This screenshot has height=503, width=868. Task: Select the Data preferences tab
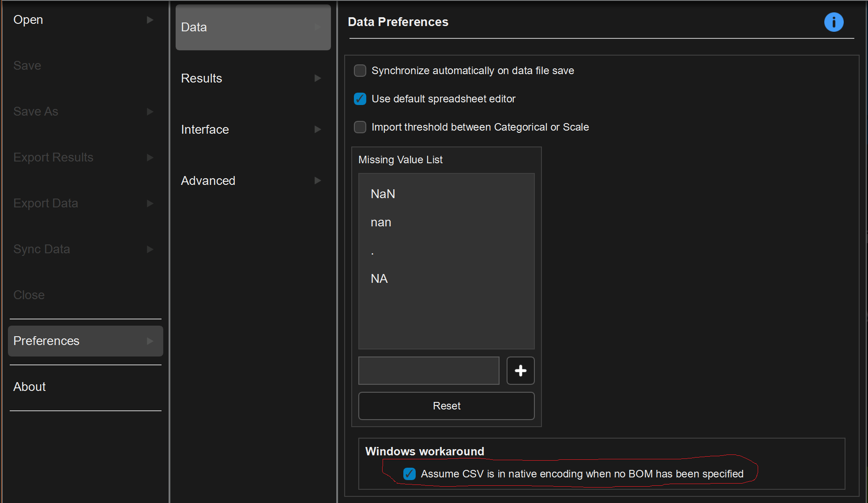point(252,27)
